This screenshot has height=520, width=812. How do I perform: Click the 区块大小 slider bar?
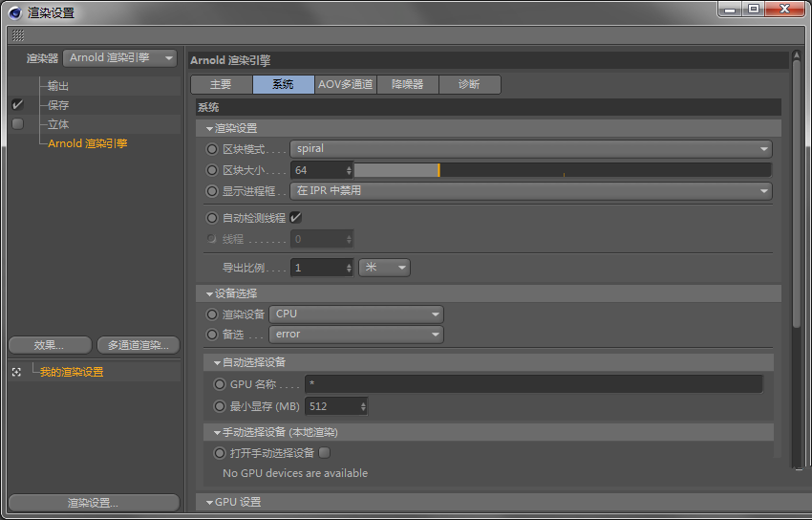(562, 170)
